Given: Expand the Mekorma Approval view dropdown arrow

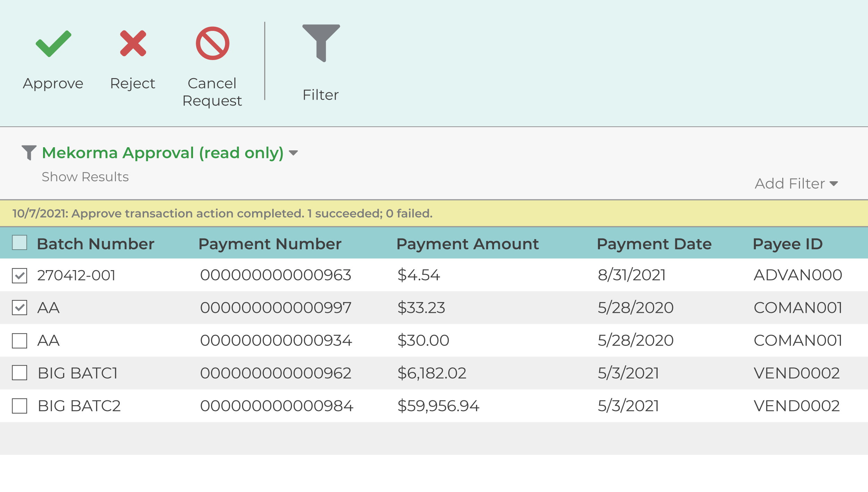Looking at the screenshot, I should point(293,153).
